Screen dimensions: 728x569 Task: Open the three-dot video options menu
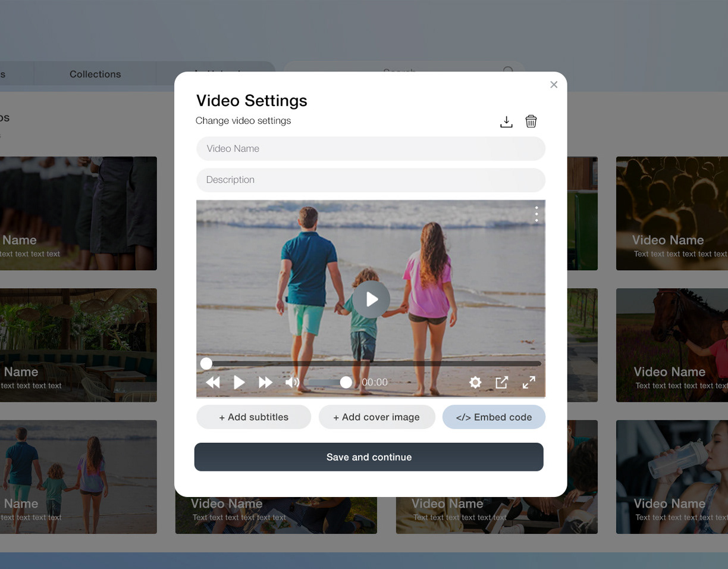click(x=536, y=214)
